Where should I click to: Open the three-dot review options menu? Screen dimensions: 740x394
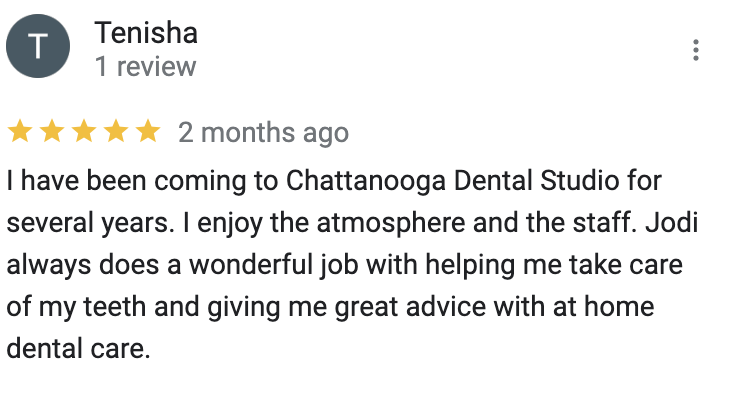[696, 50]
